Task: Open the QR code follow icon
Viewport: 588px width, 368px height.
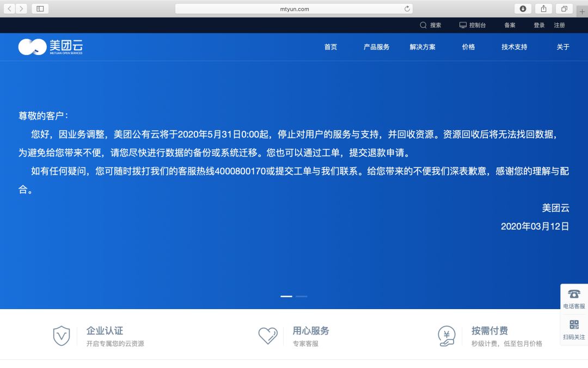Action: click(574, 325)
